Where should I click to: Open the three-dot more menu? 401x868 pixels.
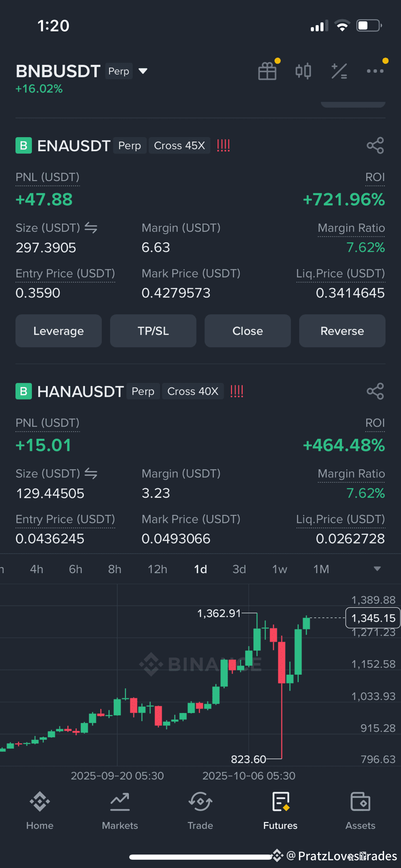(375, 71)
